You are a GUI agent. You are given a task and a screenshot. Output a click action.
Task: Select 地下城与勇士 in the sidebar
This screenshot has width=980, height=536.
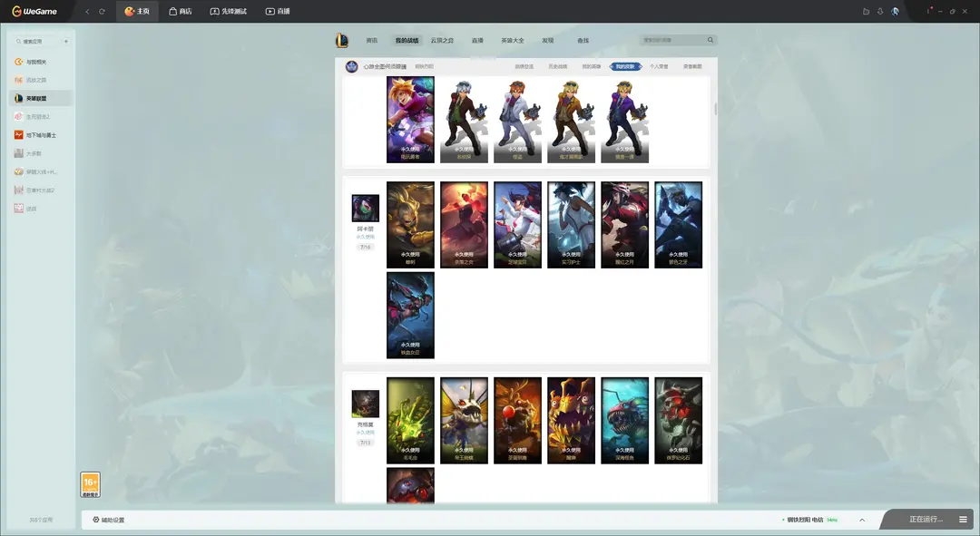tap(41, 135)
